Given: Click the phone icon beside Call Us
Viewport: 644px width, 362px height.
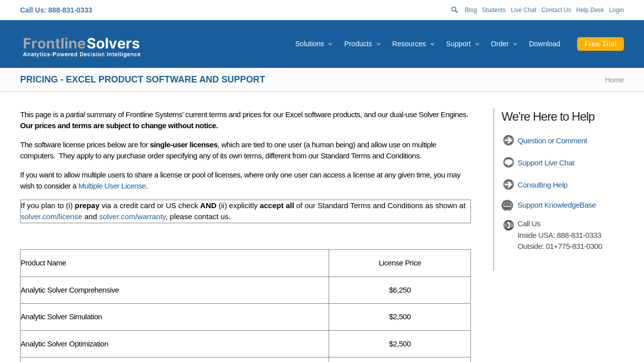Looking at the screenshot, I should click(x=508, y=225).
